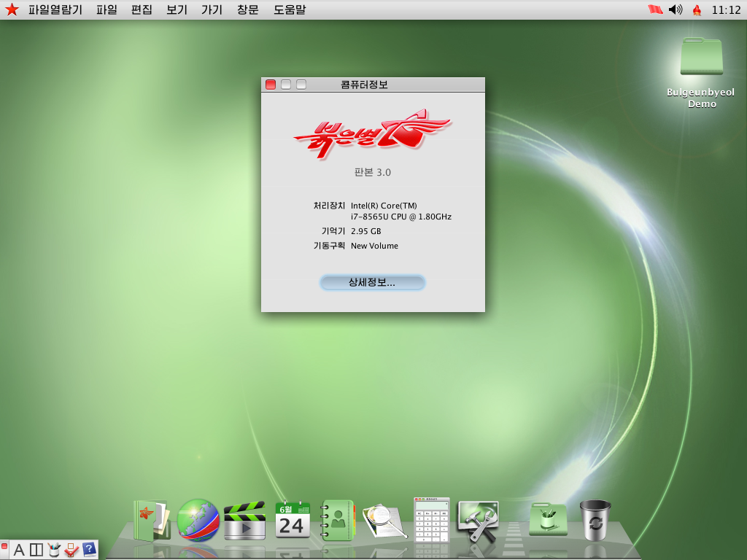Viewport: 747px width, 560px height.
Task: Click the 11:12 clock
Action: pyautogui.click(x=726, y=10)
